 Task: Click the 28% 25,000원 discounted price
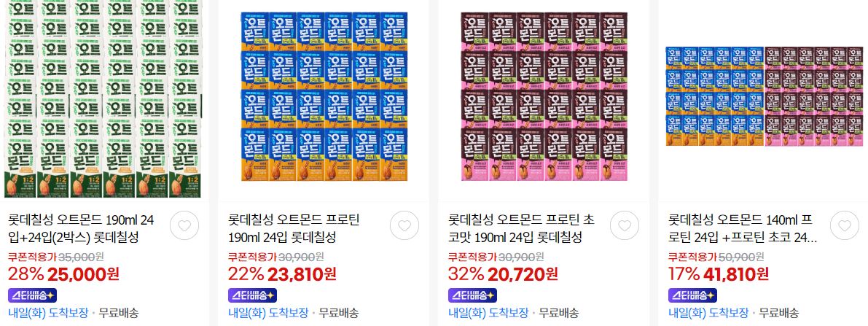click(x=63, y=274)
